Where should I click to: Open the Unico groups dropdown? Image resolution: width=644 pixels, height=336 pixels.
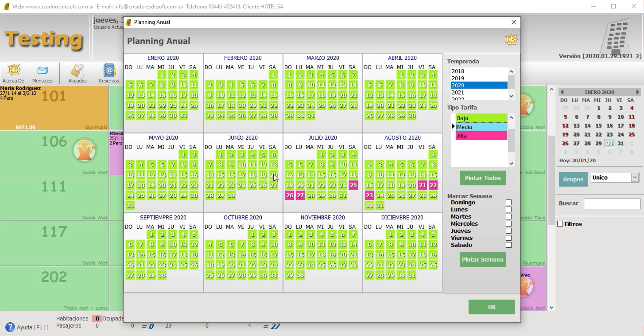[634, 178]
